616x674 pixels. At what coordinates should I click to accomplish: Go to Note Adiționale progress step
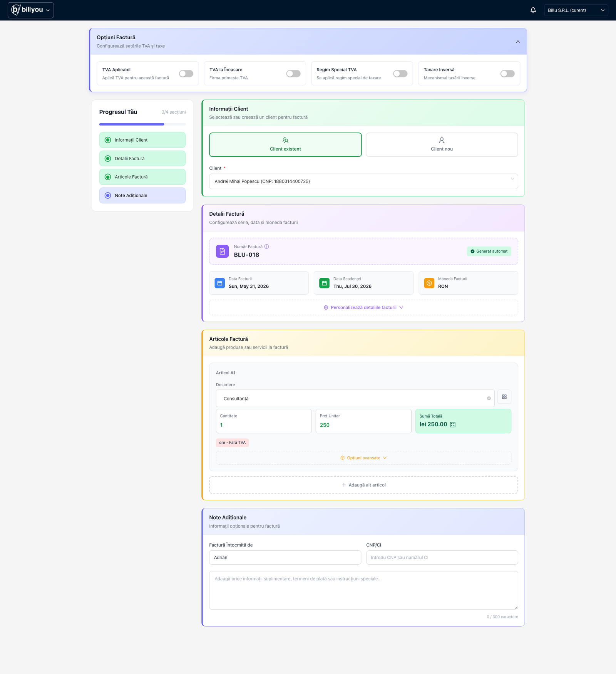pos(142,195)
